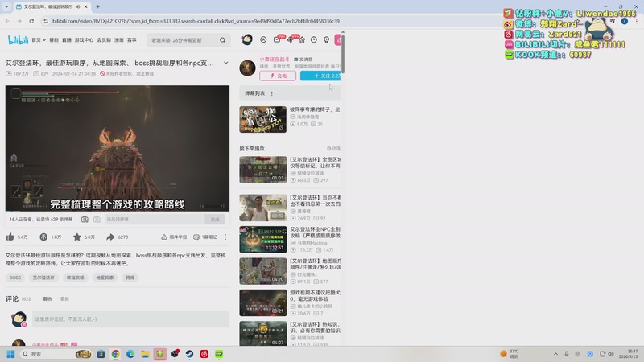The image size is (644, 362).
Task: Open 直播 in bilibili navigation
Action: 67,39
